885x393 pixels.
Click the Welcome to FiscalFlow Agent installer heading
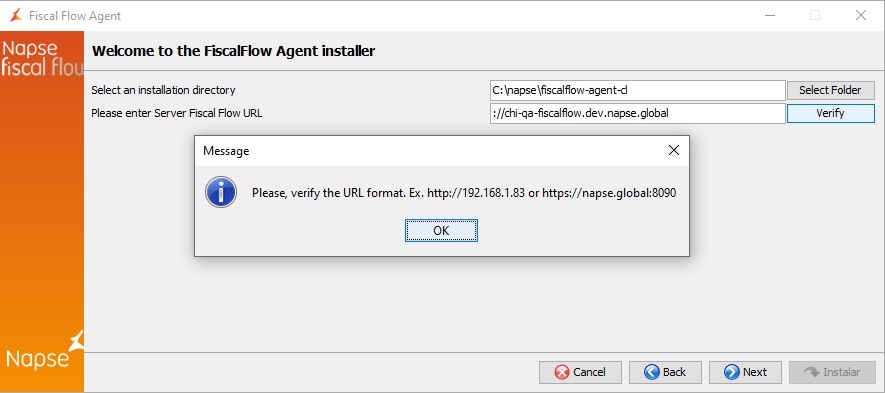233,51
